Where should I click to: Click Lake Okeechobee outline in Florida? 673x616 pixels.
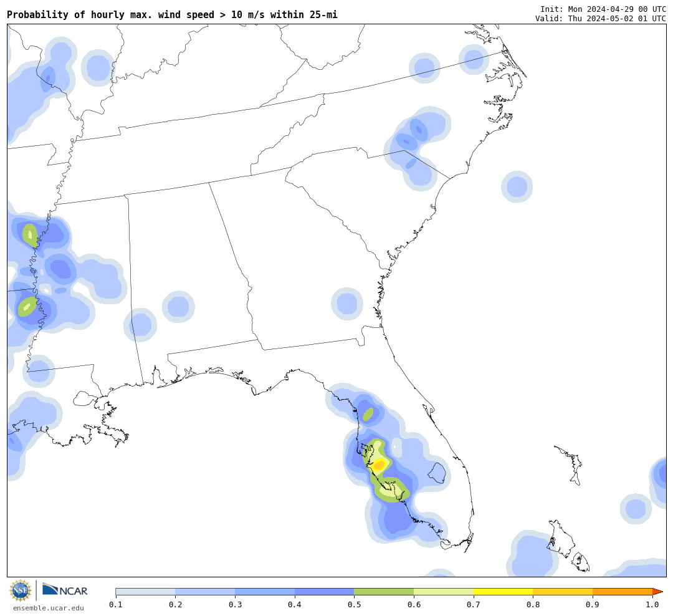click(437, 473)
